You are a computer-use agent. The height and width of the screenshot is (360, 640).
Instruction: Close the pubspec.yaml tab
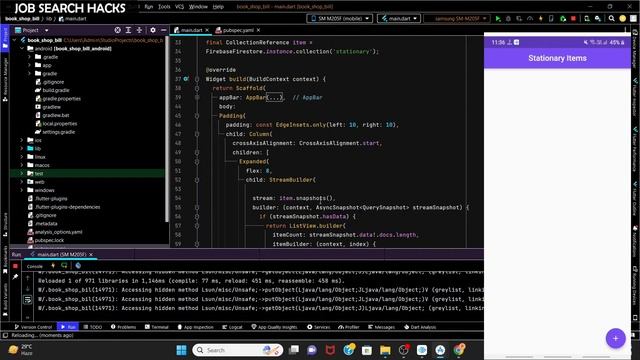pyautogui.click(x=258, y=30)
